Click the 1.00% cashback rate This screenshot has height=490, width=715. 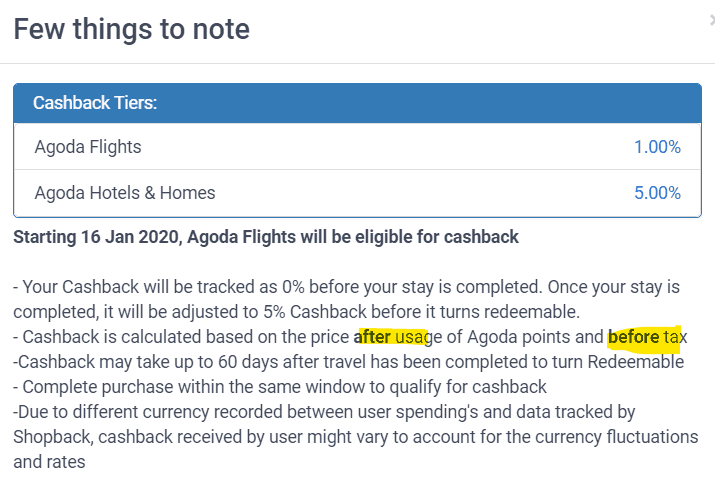tap(657, 147)
